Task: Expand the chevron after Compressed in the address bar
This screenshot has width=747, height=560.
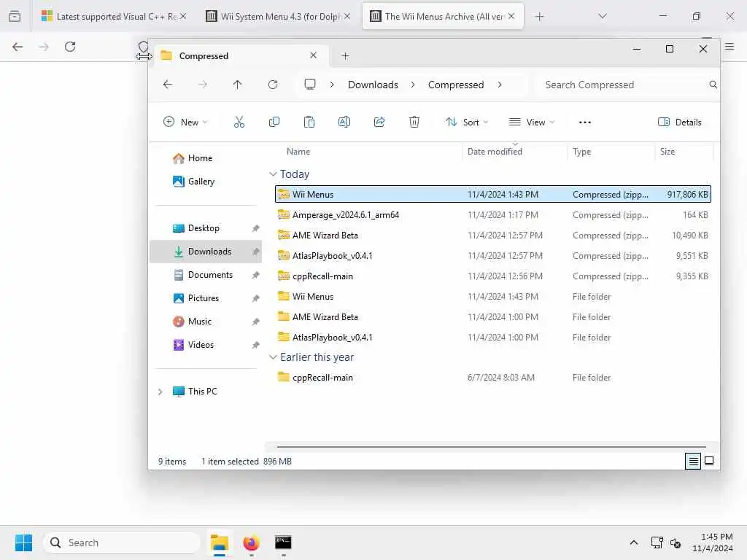Action: (499, 85)
